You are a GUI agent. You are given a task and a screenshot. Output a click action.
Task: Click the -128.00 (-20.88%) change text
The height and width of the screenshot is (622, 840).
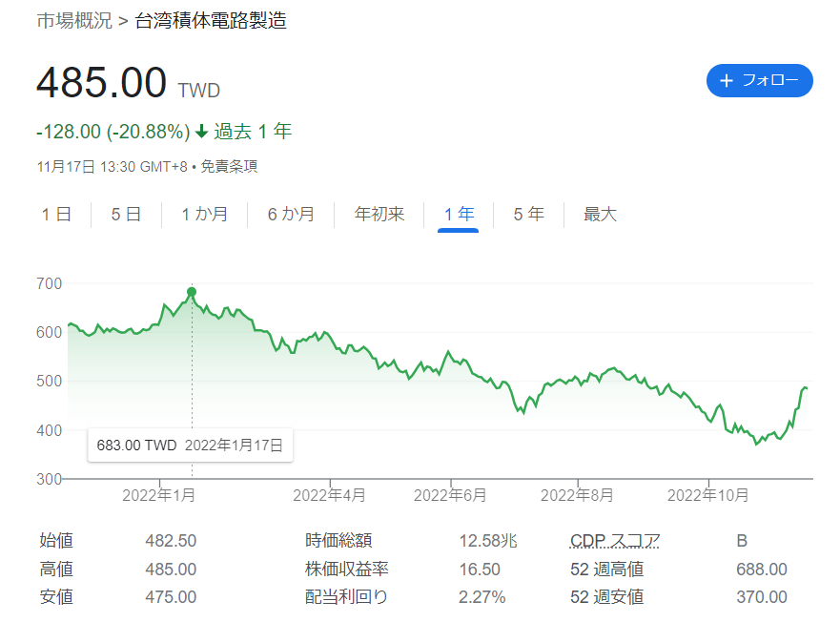tap(113, 132)
